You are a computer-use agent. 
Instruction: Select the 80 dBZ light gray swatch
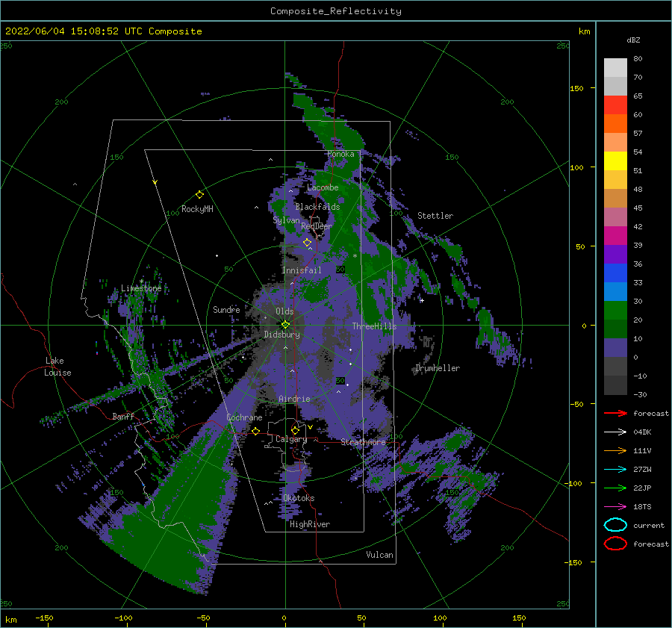coord(615,67)
